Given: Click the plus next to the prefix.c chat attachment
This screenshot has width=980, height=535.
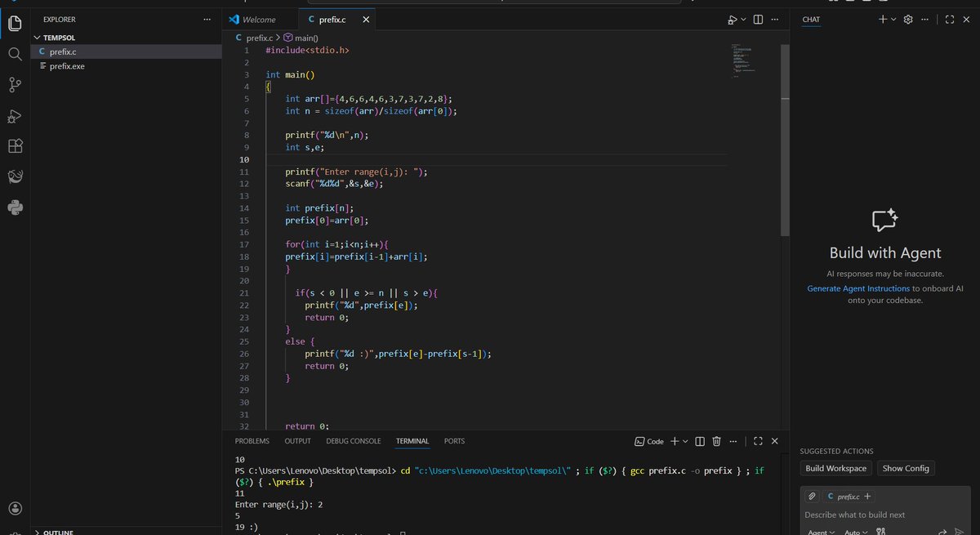Looking at the screenshot, I should (x=867, y=496).
